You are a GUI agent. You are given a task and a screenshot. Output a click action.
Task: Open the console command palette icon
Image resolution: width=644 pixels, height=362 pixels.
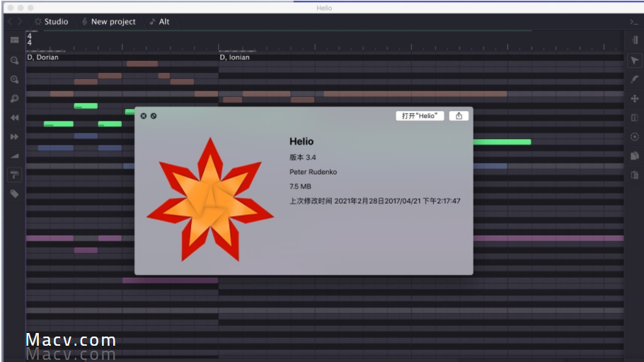pyautogui.click(x=634, y=22)
